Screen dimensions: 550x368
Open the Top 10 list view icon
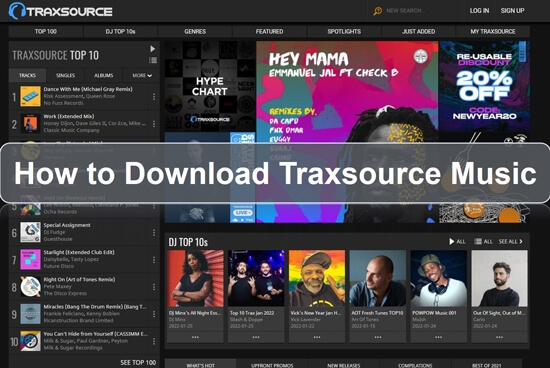(x=153, y=60)
